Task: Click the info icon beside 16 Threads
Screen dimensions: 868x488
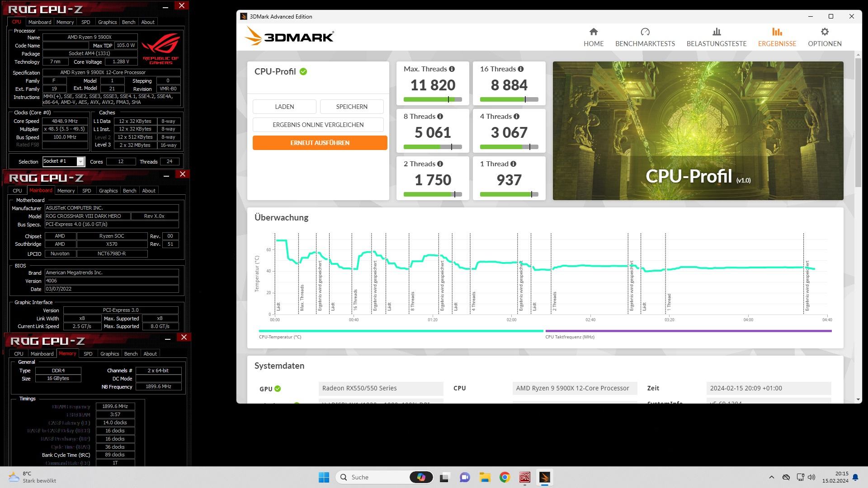Action: point(521,69)
